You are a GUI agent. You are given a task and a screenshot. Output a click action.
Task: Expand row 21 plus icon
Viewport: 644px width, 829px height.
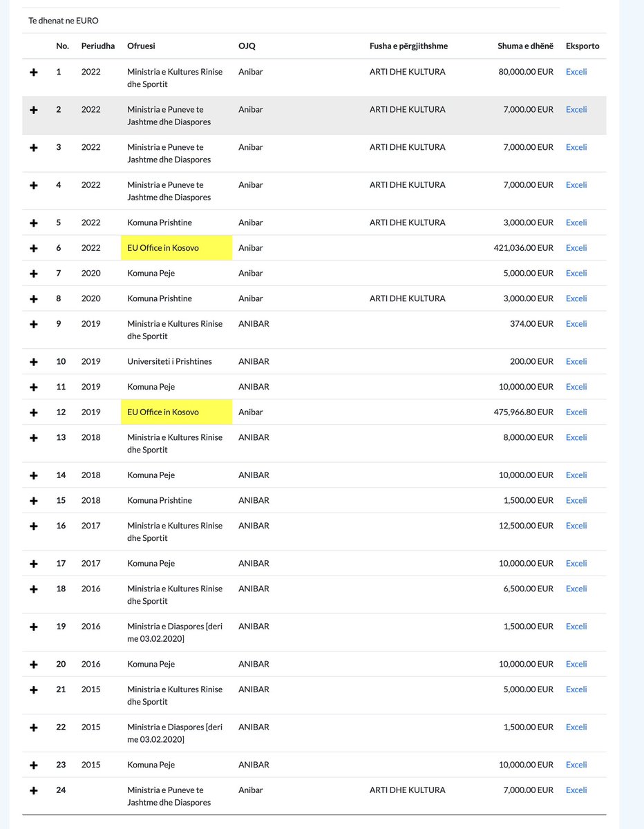[x=34, y=690]
